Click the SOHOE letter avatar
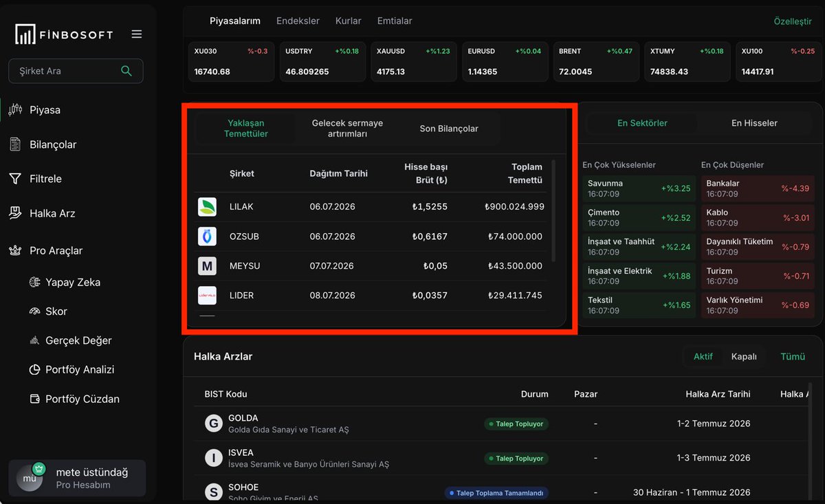This screenshot has height=504, width=825. 214,492
